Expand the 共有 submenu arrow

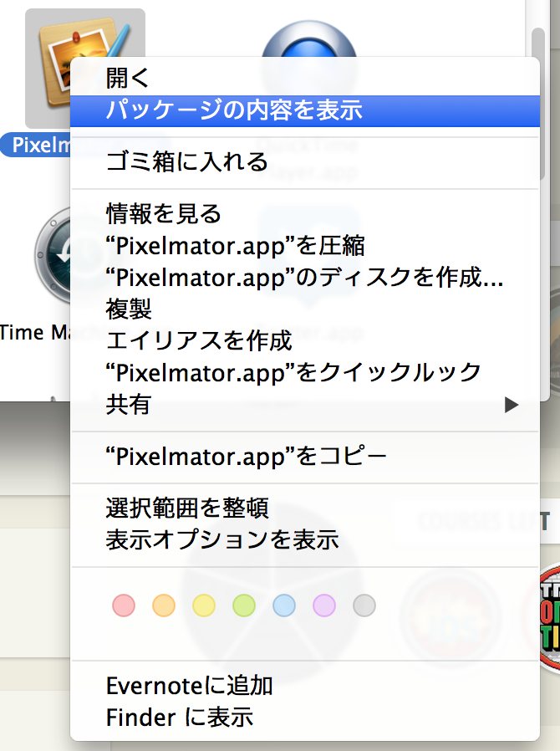coord(512,405)
